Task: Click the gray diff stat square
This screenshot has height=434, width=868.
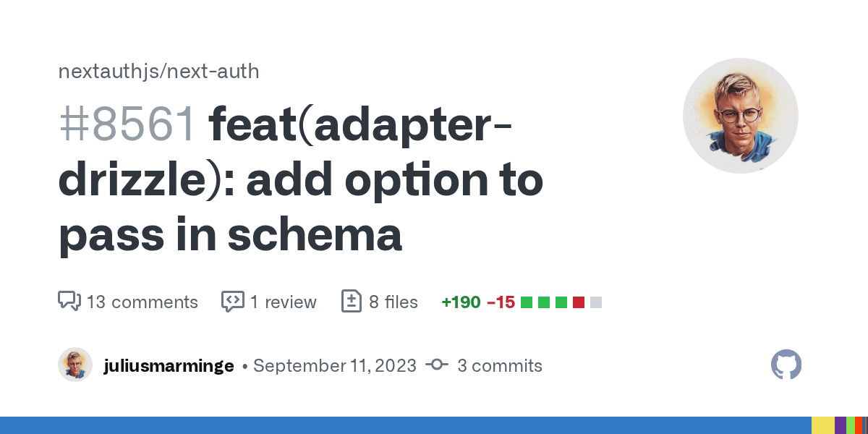Action: coord(596,302)
